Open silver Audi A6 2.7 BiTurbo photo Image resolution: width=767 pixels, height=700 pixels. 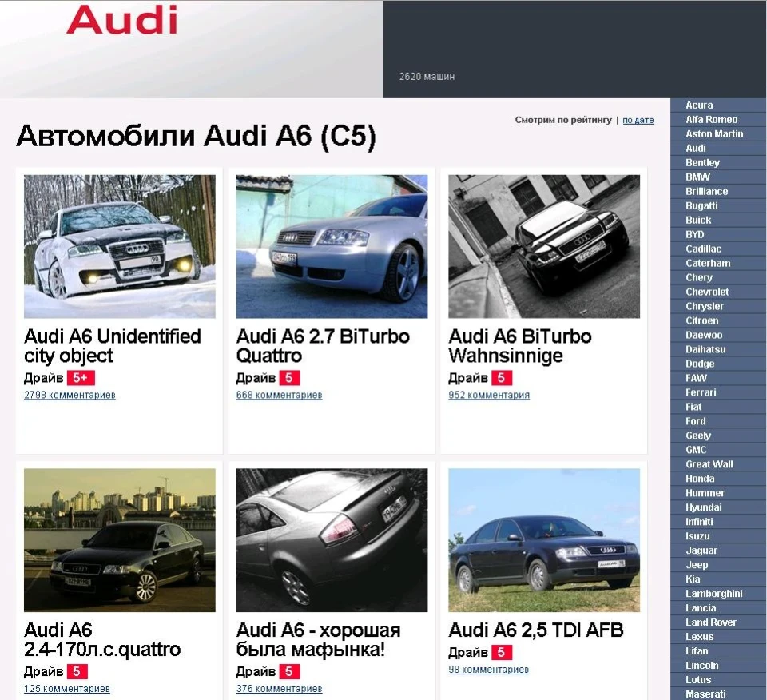click(x=332, y=247)
